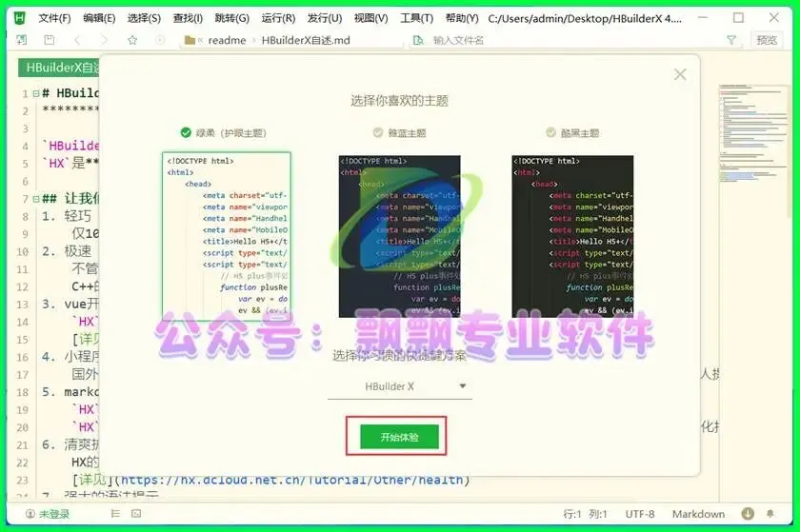Open the 文件(F) menu
Image resolution: width=800 pixels, height=532 pixels.
click(x=54, y=18)
